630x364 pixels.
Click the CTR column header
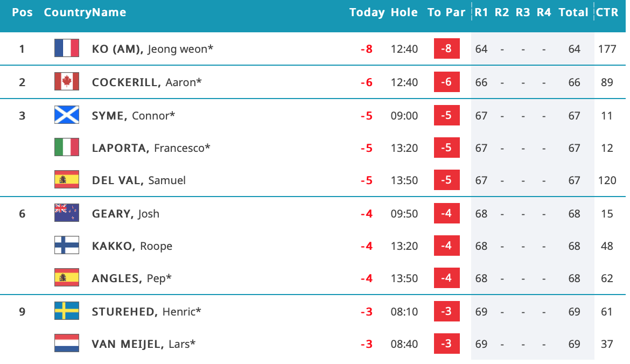[x=607, y=12]
